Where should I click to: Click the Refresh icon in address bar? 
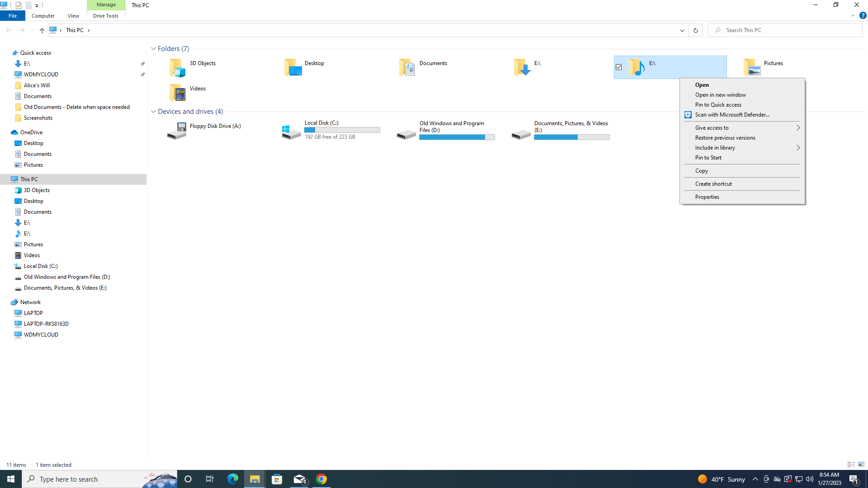pyautogui.click(x=695, y=30)
